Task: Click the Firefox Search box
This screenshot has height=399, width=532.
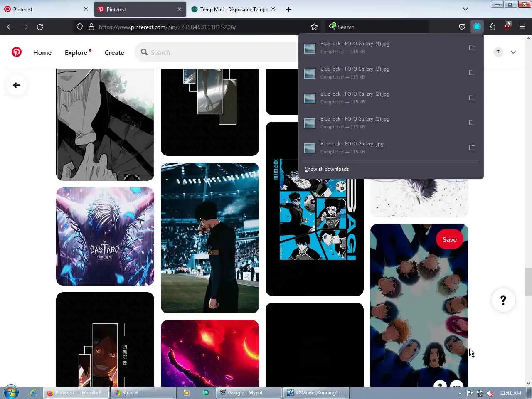Action: [x=376, y=27]
